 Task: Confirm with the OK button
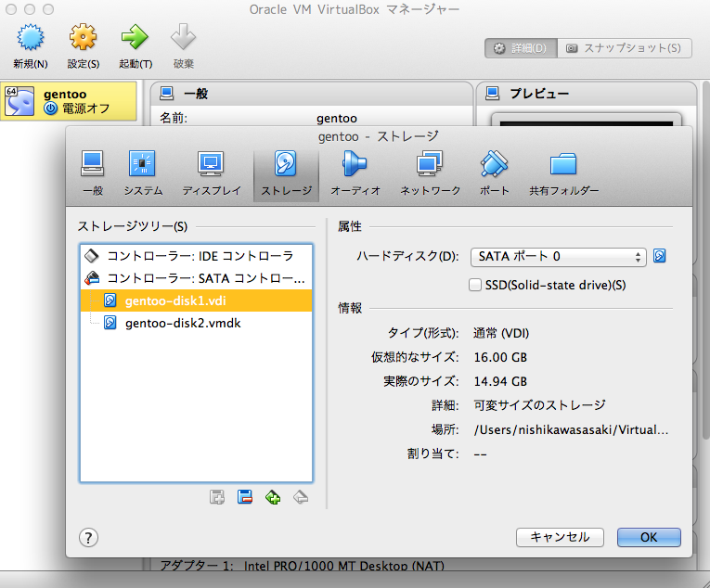649,537
